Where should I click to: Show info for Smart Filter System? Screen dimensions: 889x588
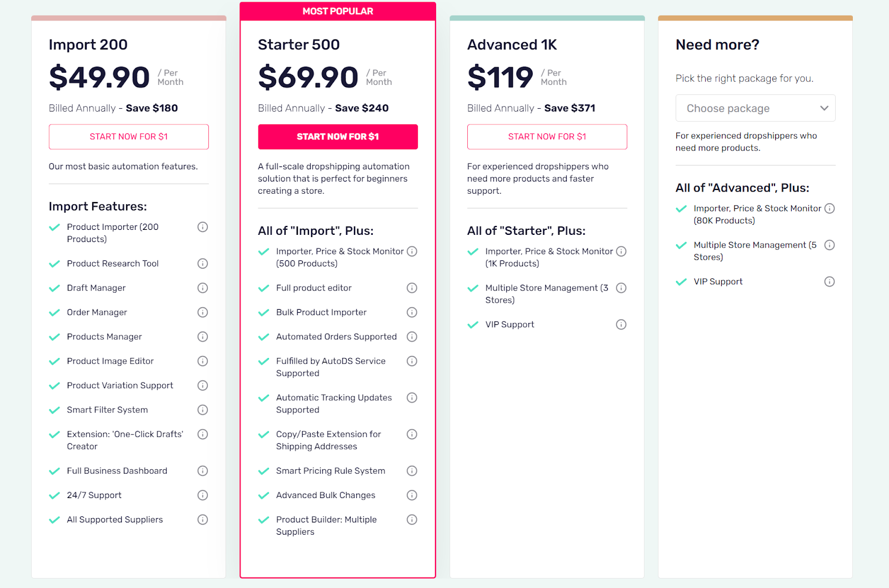click(x=203, y=410)
